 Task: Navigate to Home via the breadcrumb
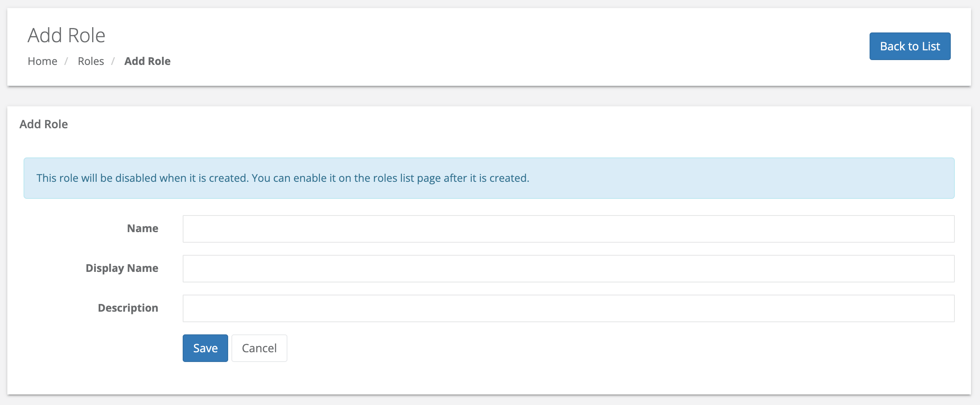point(42,61)
